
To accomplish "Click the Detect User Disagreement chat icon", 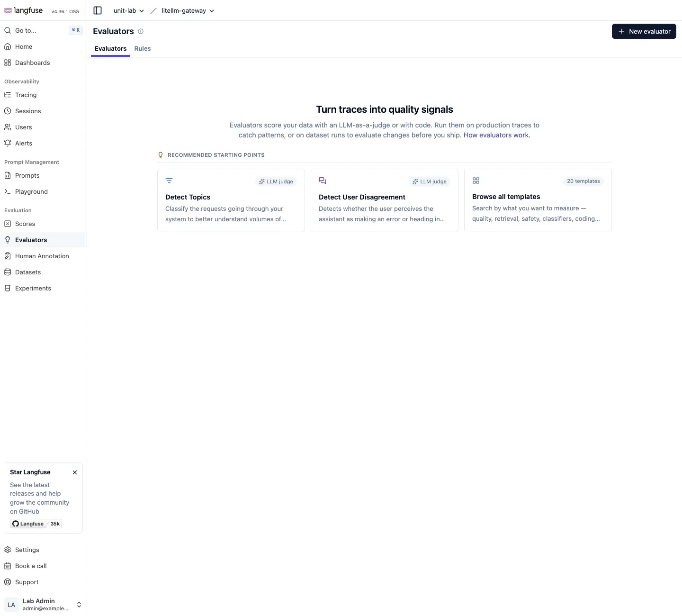I will click(x=323, y=181).
